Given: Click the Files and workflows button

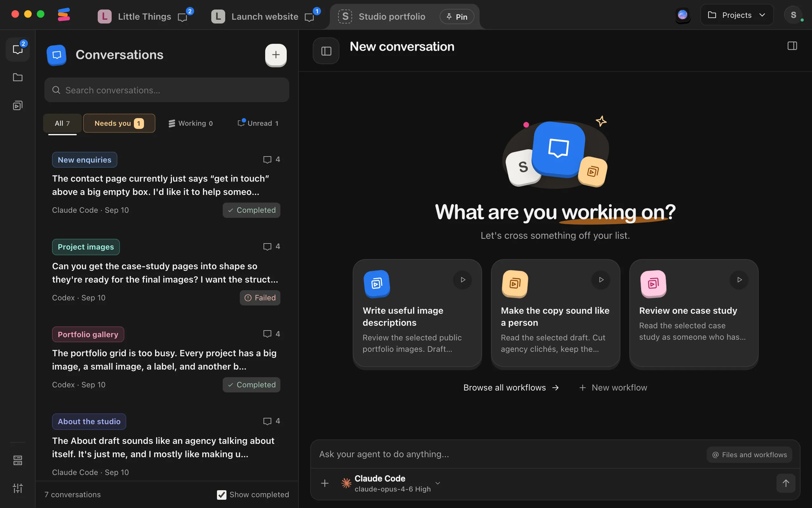Looking at the screenshot, I should point(749,455).
